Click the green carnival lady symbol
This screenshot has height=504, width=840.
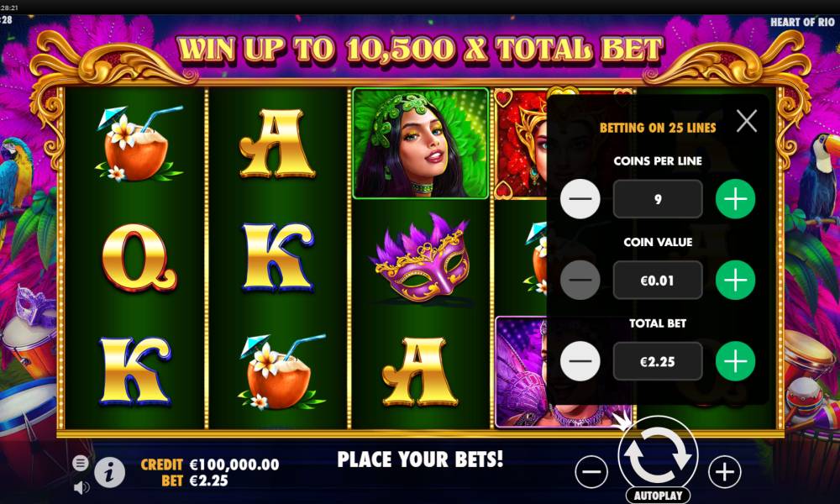coord(421,144)
